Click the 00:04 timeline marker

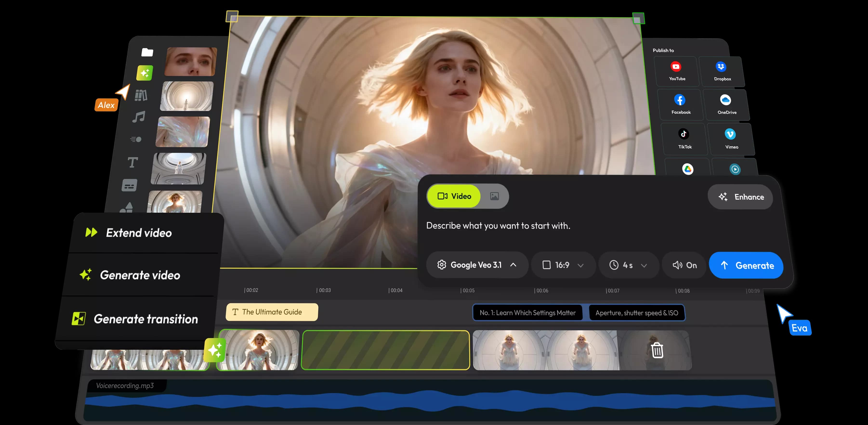[396, 290]
